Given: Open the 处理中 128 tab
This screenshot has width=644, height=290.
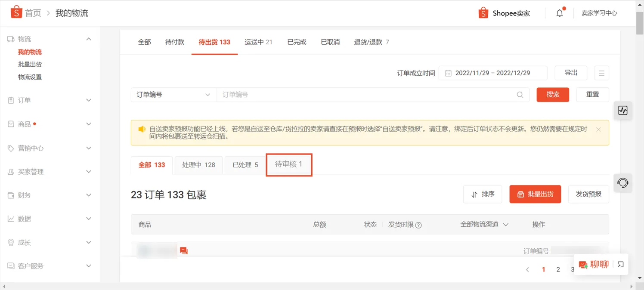Looking at the screenshot, I should coord(198,165).
